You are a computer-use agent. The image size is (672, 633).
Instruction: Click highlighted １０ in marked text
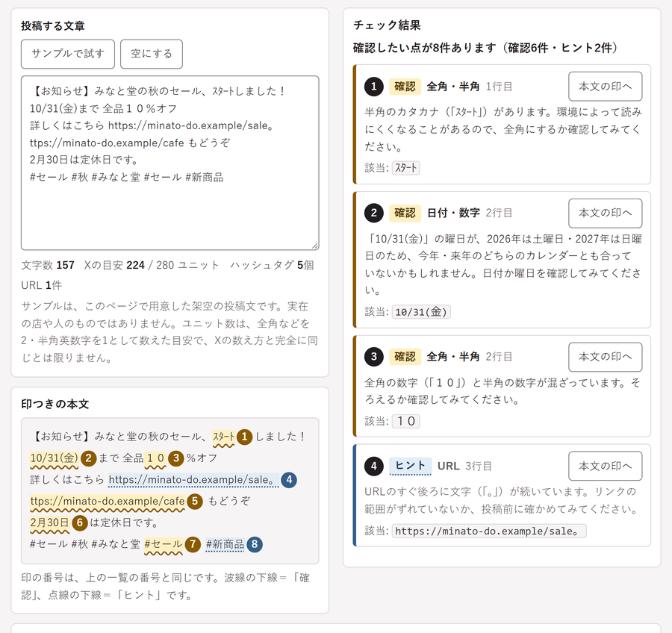tap(155, 458)
